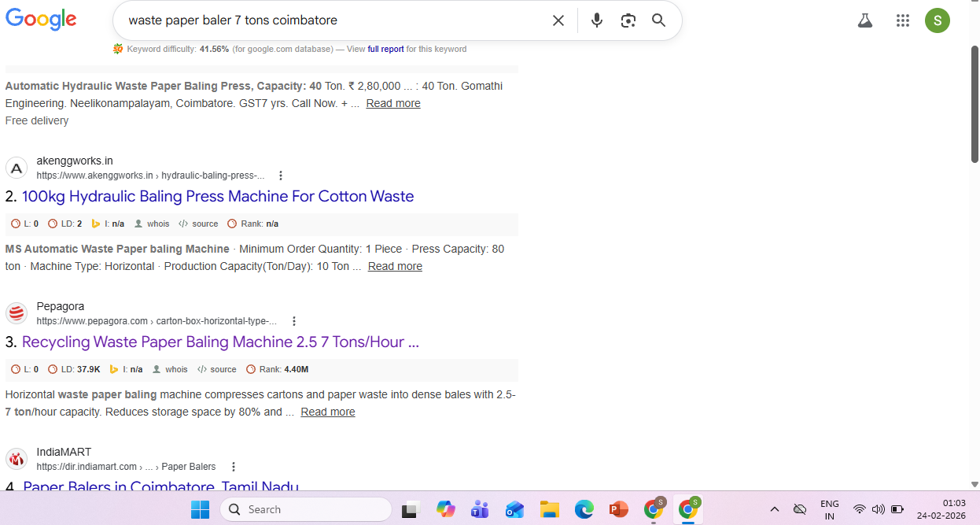Open Google Lens image search

pos(628,20)
